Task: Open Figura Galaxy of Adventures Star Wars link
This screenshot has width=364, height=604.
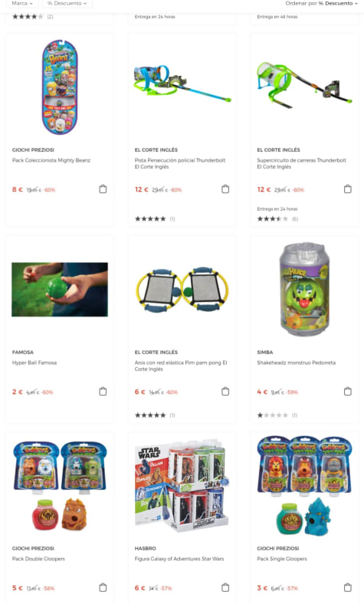Action: point(179,559)
